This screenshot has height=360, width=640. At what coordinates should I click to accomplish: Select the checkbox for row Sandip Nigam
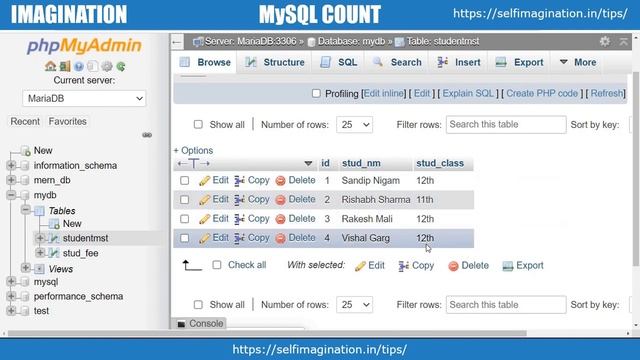[x=184, y=180]
